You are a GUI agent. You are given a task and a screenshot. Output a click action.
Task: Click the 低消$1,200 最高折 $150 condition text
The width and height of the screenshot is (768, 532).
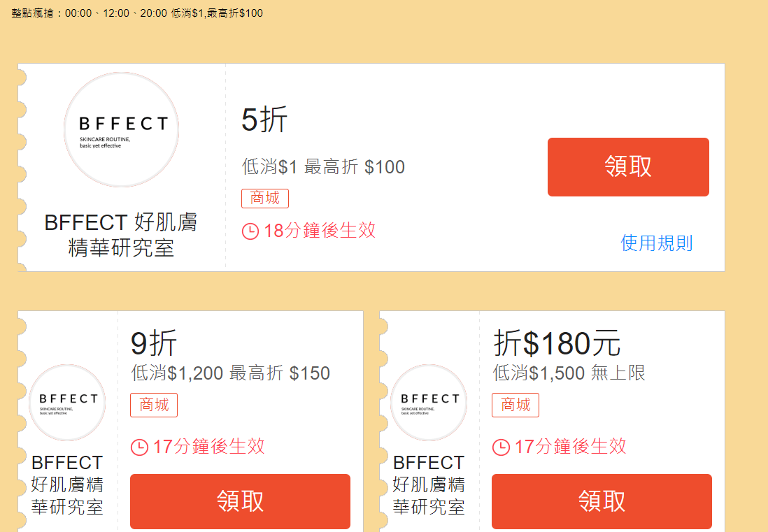coord(230,373)
